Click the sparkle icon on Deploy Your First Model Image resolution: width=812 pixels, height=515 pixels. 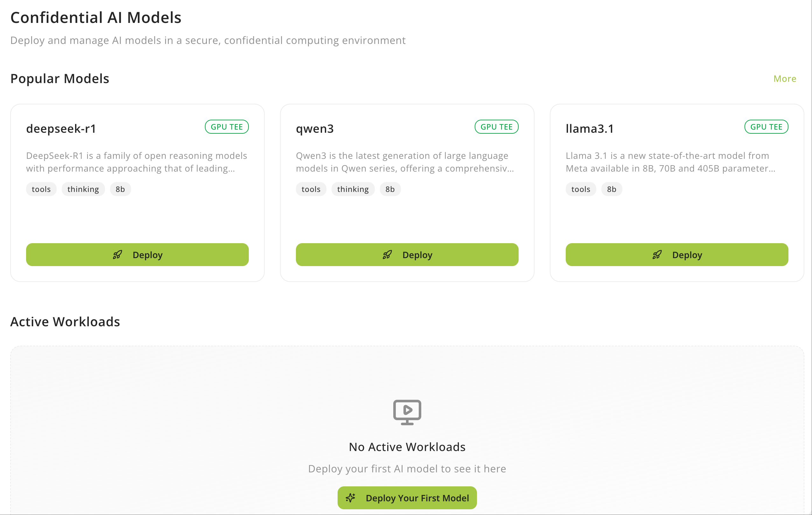click(x=351, y=497)
